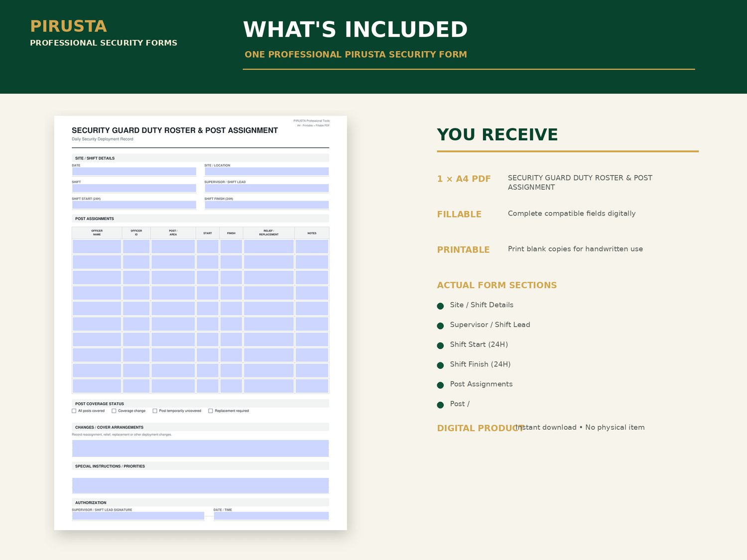Select the SHIFT input field
747x560 pixels.
pos(134,188)
